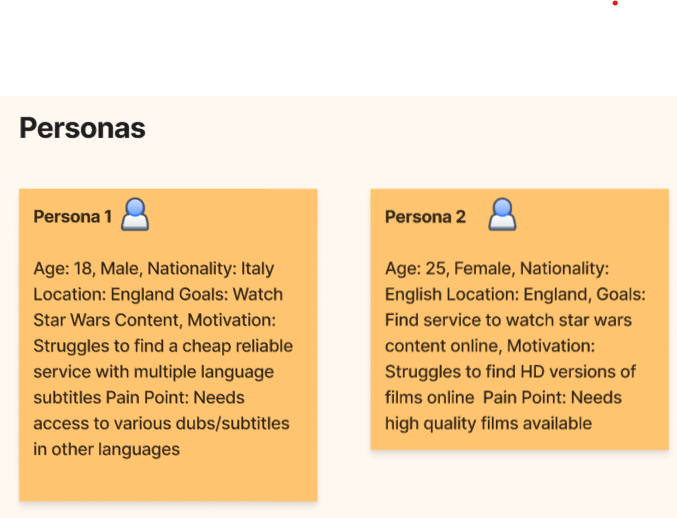Click the 'access to various dubs/subtitles' line
Image resolution: width=677 pixels, height=518 pixels.
161,423
